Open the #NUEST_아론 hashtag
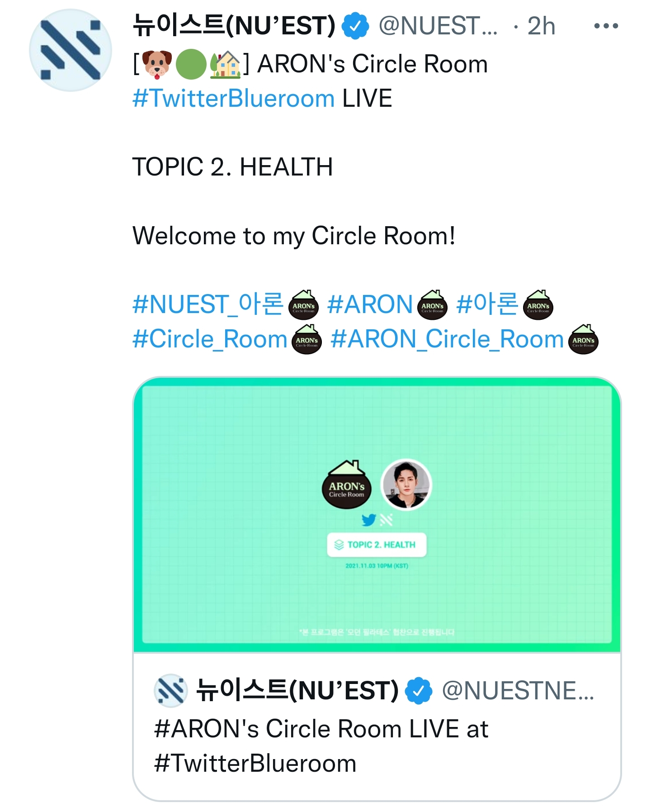This screenshot has width=651, height=812. [208, 304]
